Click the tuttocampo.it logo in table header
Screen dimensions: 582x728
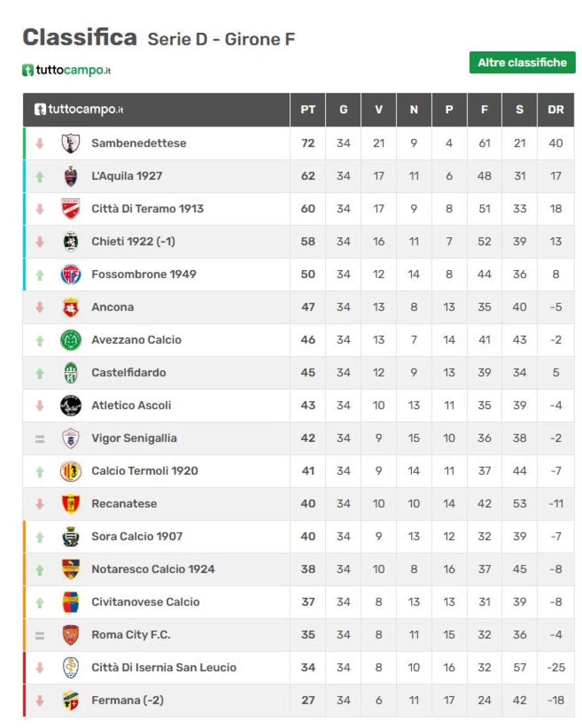pyautogui.click(x=79, y=110)
